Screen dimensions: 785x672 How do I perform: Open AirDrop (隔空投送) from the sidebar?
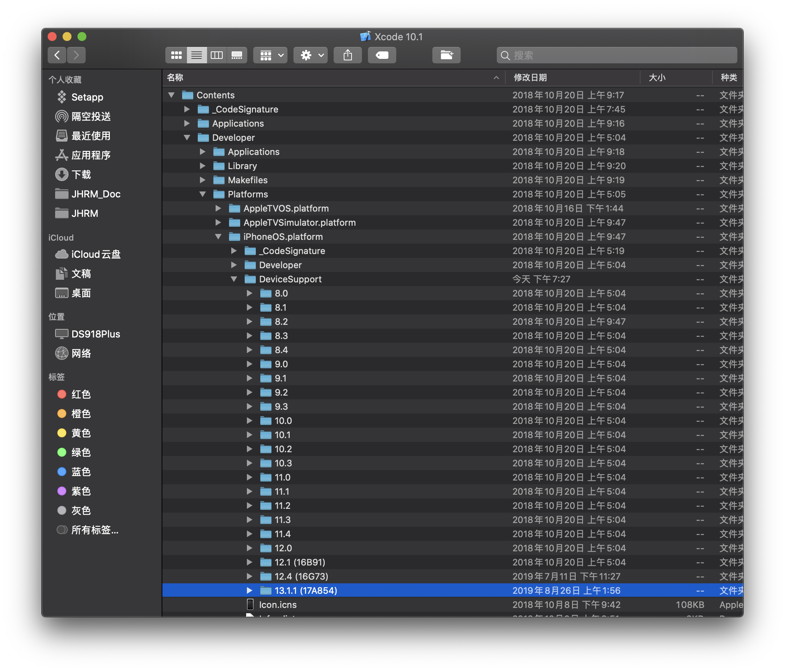91,116
